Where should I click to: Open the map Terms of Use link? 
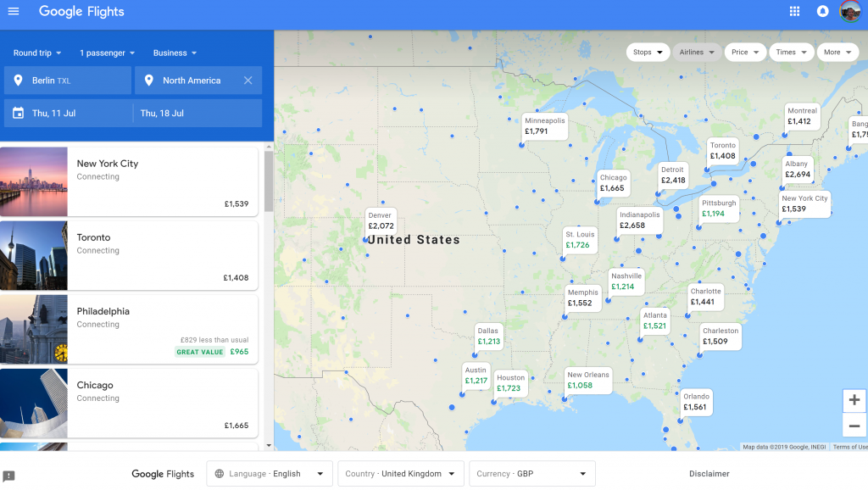click(850, 447)
